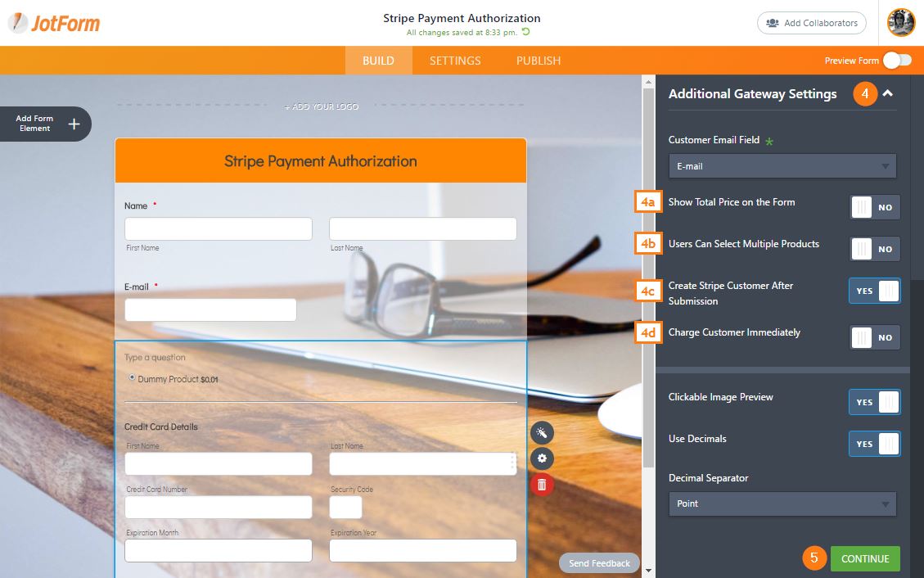Viewport: 924px width, 578px height.
Task: Click the Credit Card Number field
Action: click(x=219, y=508)
